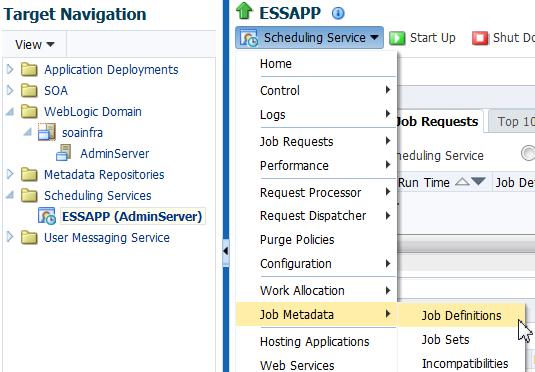
Task: Expand the SOA tree node
Action: click(x=10, y=90)
